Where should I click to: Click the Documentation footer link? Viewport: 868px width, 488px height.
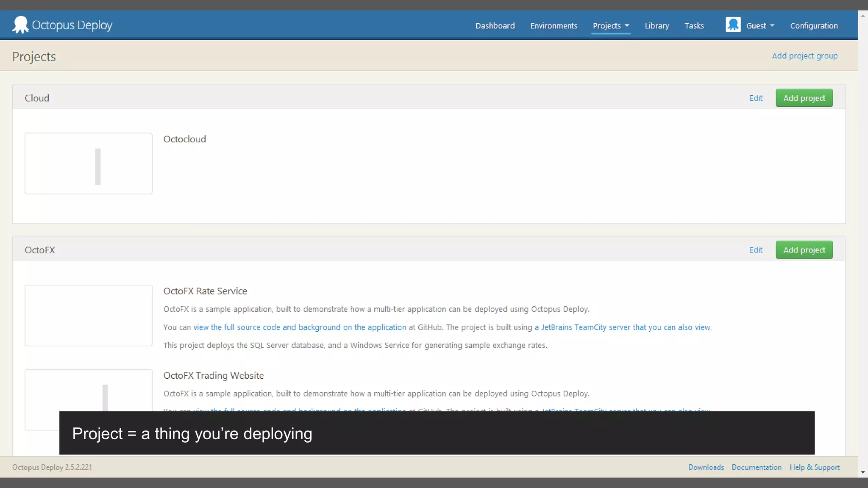tap(756, 467)
